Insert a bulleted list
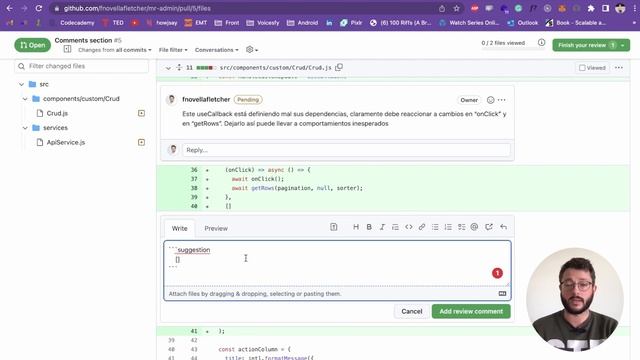640x360 pixels. click(435, 227)
